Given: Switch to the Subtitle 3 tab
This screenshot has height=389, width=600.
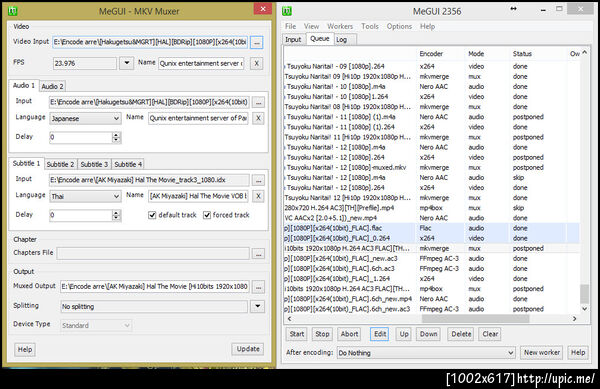Looking at the screenshot, I should click(x=94, y=164).
